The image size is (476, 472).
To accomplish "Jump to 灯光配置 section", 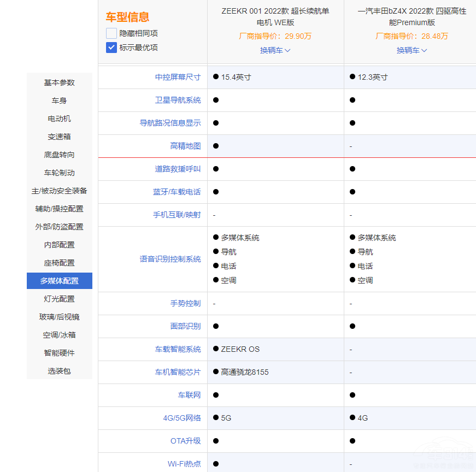I will coord(60,299).
